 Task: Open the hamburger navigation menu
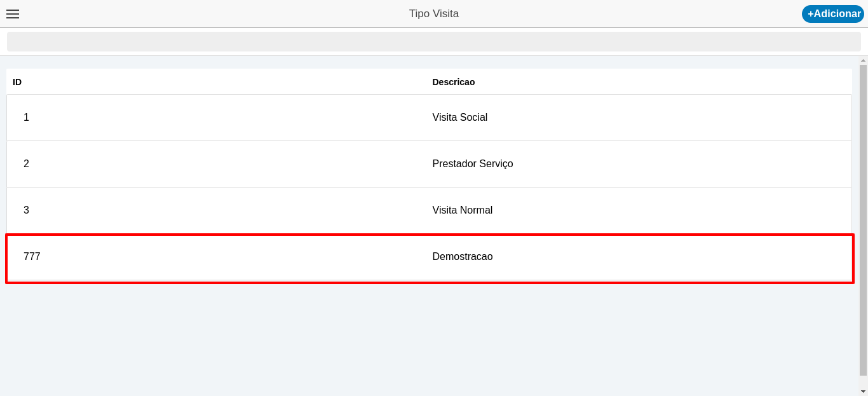coord(13,14)
